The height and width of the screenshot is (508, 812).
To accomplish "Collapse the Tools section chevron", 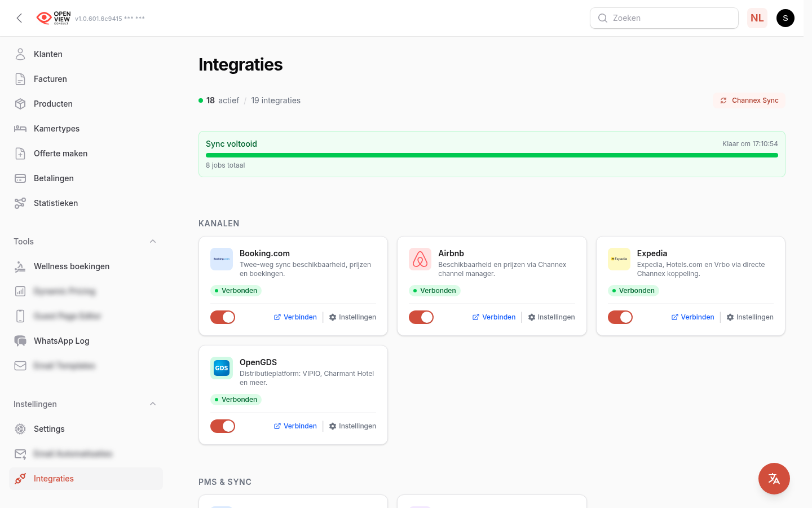I will click(153, 242).
